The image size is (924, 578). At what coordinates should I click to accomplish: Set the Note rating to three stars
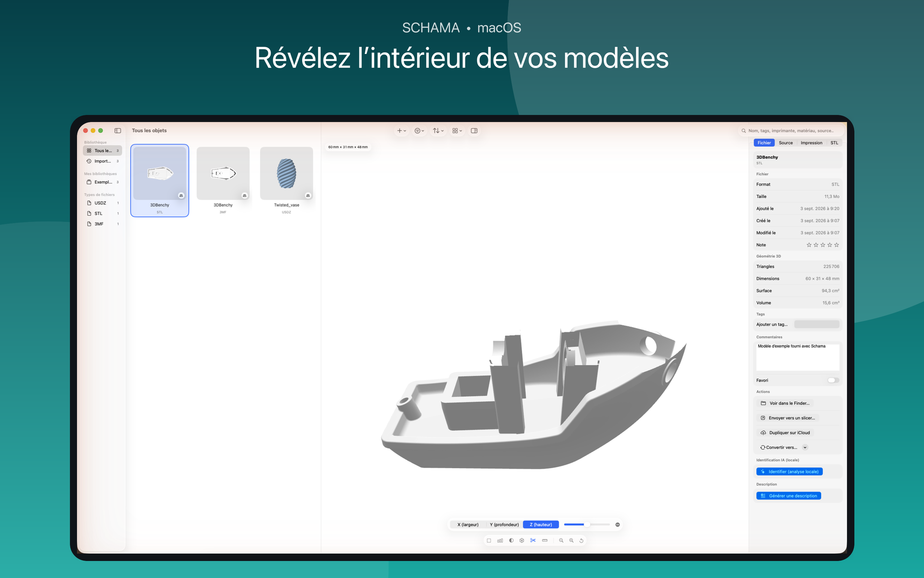(x=822, y=245)
